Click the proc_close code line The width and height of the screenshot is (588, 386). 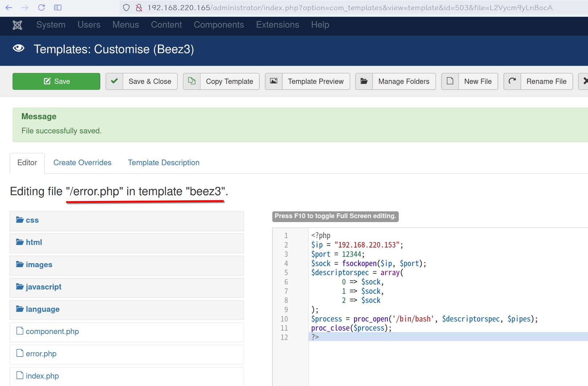[351, 328]
